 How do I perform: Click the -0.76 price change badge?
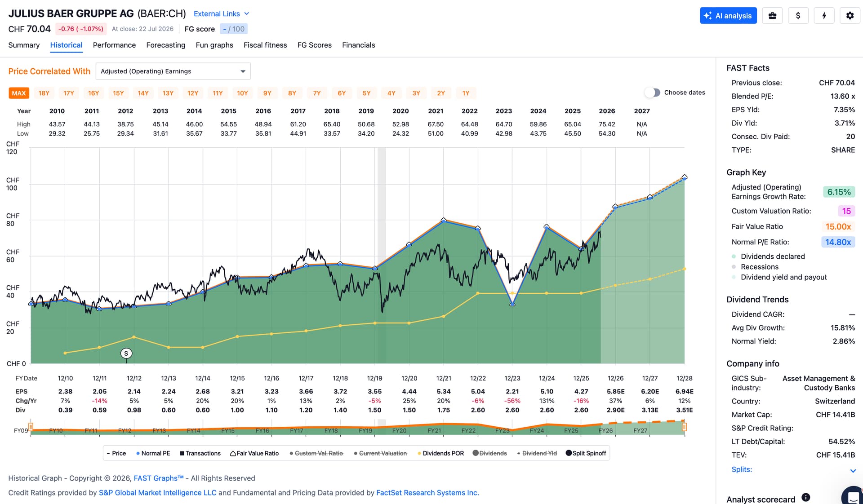pyautogui.click(x=81, y=29)
